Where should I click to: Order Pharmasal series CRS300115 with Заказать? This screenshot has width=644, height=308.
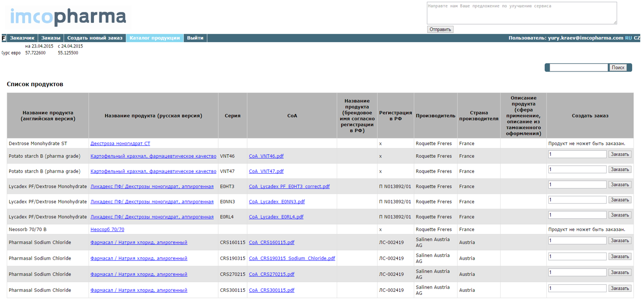coord(619,289)
